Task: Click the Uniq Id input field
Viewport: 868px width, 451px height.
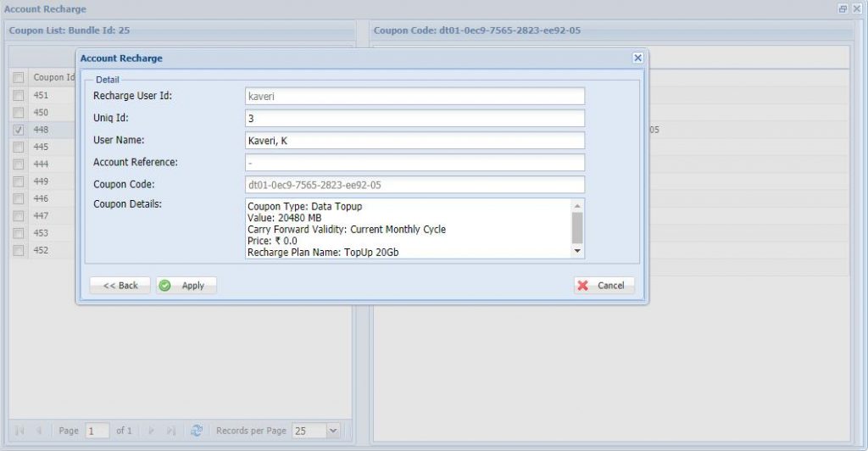Action: 415,119
